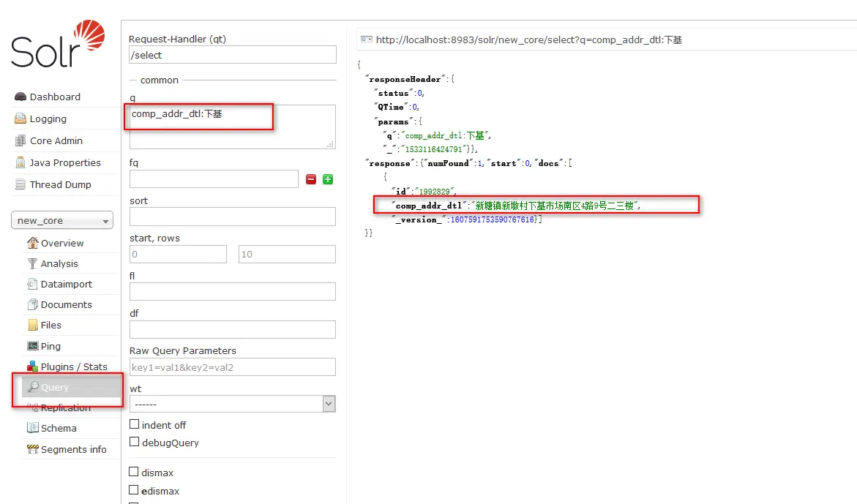Click the Files folder icon

pyautogui.click(x=33, y=325)
